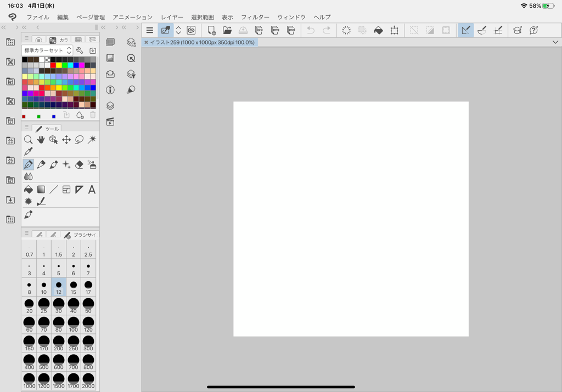Open the 編集 menu
The image size is (562, 392).
[63, 17]
